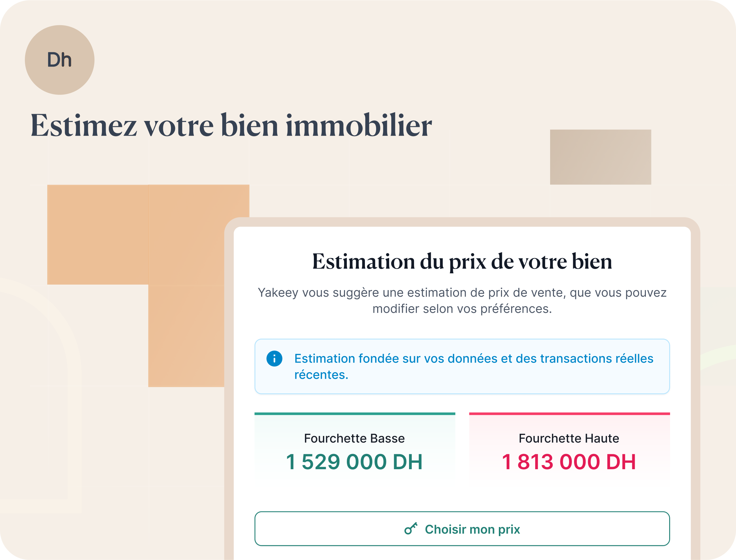Click the Dh currency circle icon
Image resolution: width=736 pixels, height=560 pixels.
(x=60, y=60)
